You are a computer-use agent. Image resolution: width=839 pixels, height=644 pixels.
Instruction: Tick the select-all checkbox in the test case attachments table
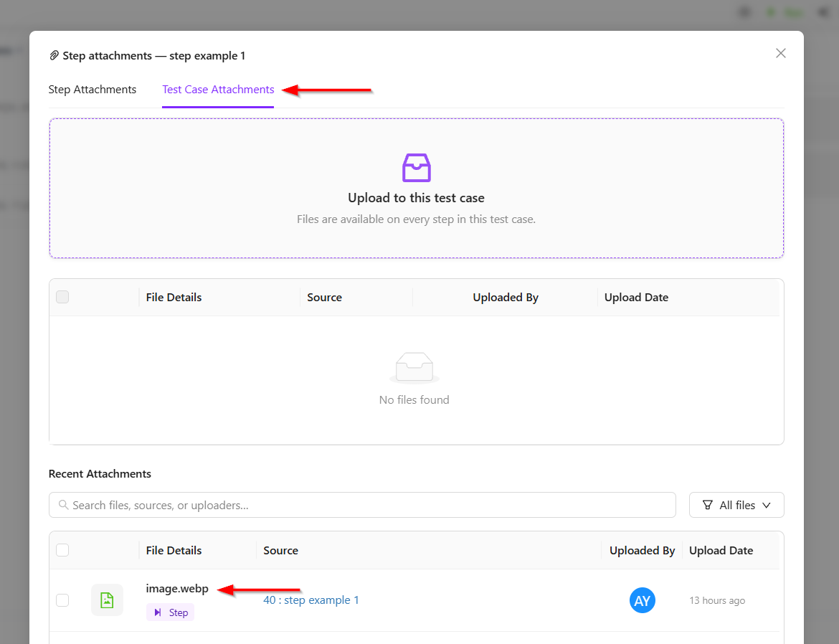coord(62,297)
